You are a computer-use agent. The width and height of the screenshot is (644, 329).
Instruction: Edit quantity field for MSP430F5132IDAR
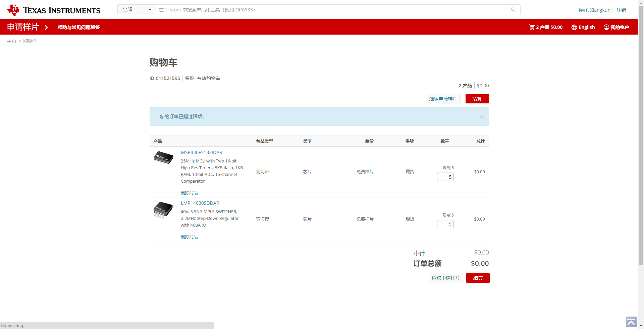(445, 177)
